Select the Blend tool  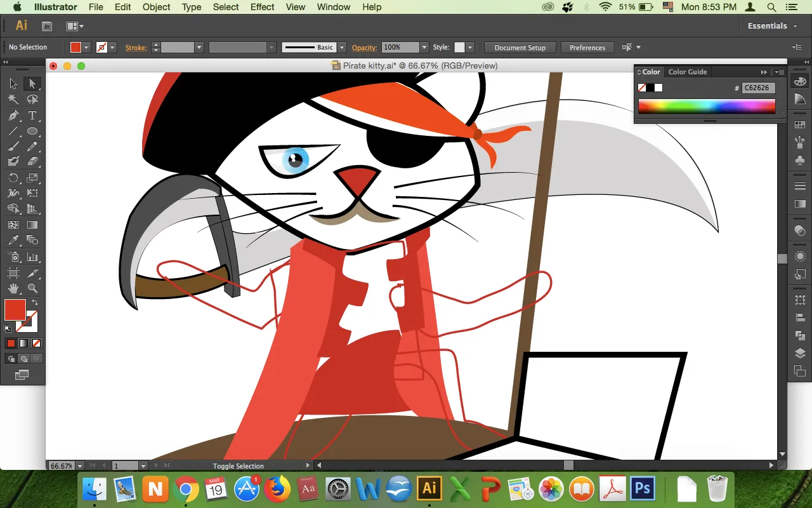(32, 241)
